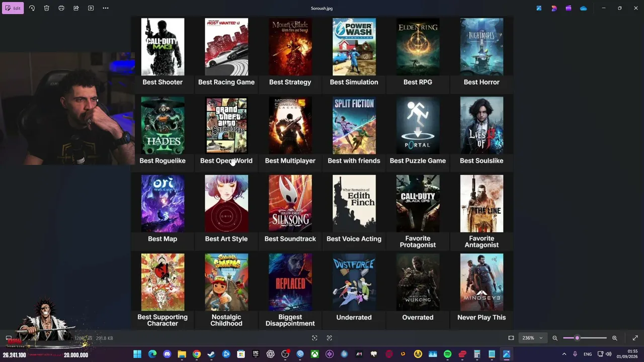
Task: Delete the image using the trash icon
Action: (x=46, y=8)
